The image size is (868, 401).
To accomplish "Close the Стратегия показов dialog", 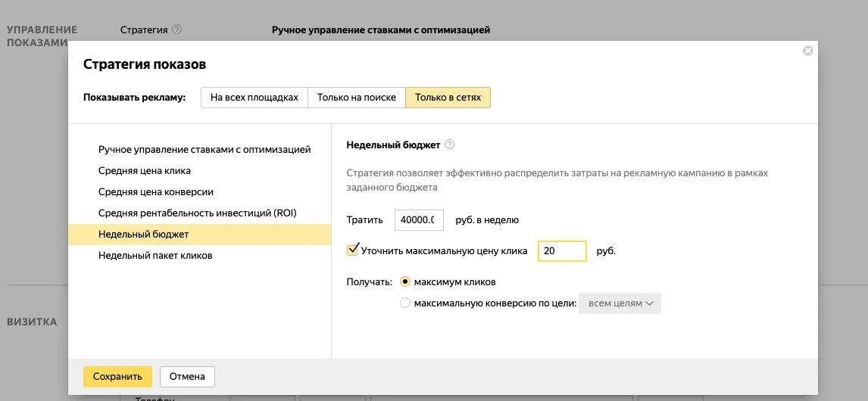I will (x=807, y=51).
